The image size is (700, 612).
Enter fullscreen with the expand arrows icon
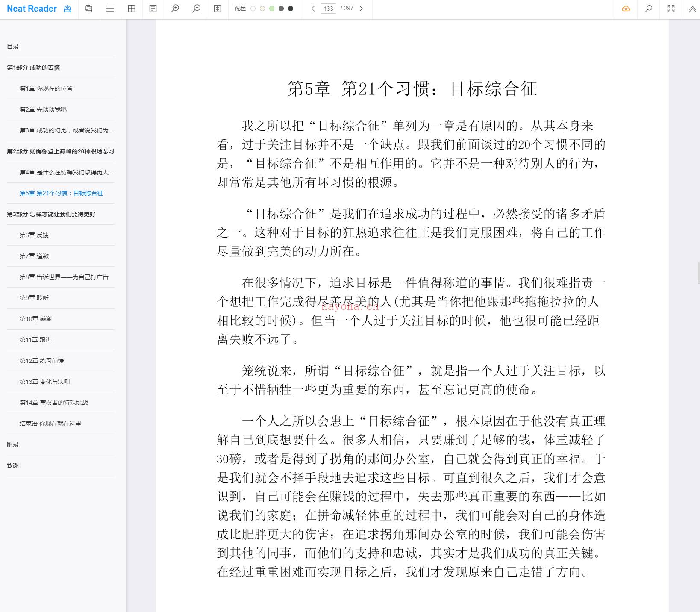pos(671,9)
